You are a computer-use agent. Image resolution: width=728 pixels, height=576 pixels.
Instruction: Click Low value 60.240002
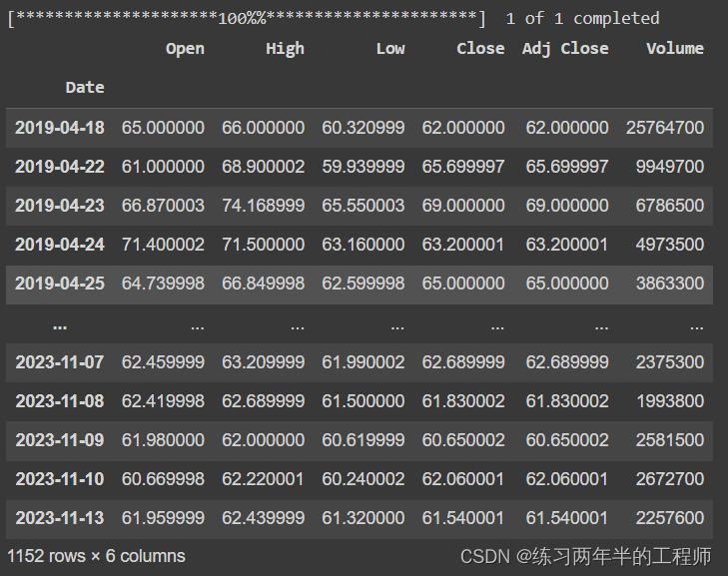pyautogui.click(x=364, y=479)
